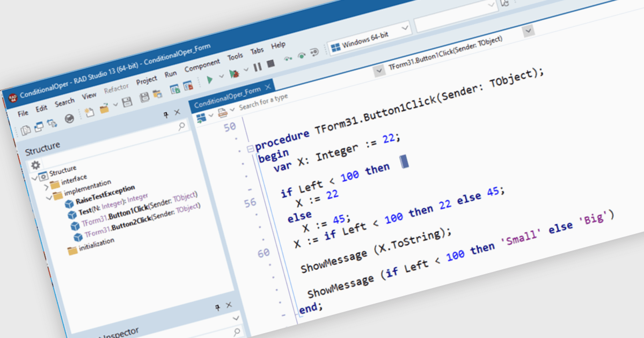This screenshot has height=338, width=644.
Task: Click the RAD Studio application logo icon
Action: coord(12,97)
